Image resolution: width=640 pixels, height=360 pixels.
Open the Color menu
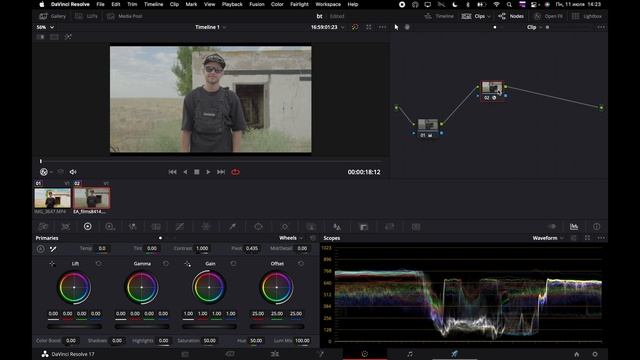pyautogui.click(x=277, y=4)
